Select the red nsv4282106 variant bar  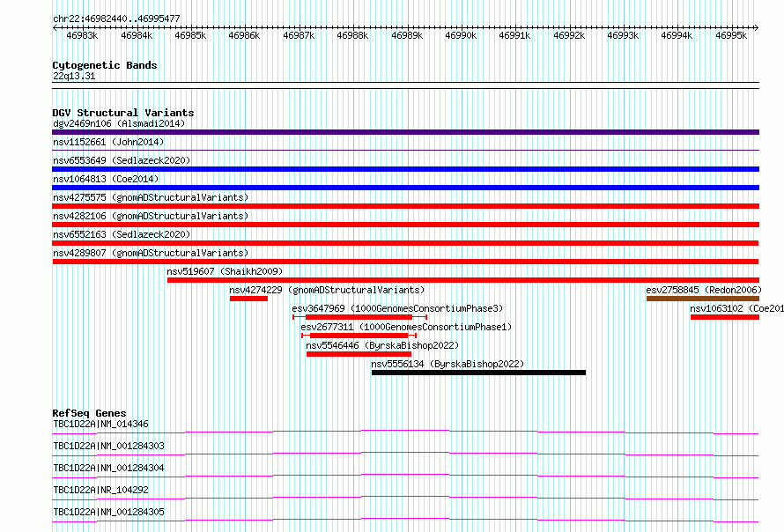point(405,225)
